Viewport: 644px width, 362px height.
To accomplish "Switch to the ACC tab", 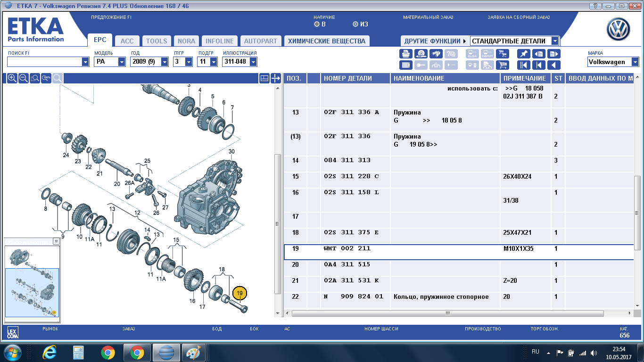I will (127, 41).
